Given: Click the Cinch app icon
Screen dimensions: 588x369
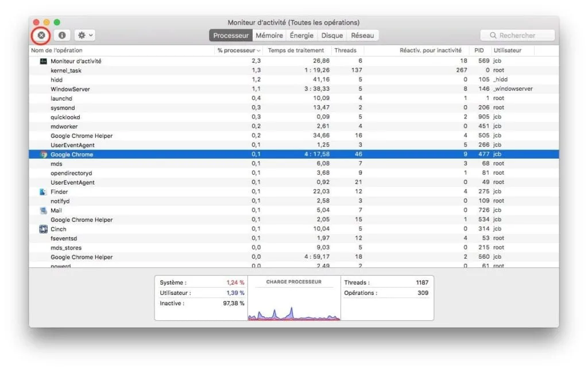Looking at the screenshot, I should tap(42, 229).
